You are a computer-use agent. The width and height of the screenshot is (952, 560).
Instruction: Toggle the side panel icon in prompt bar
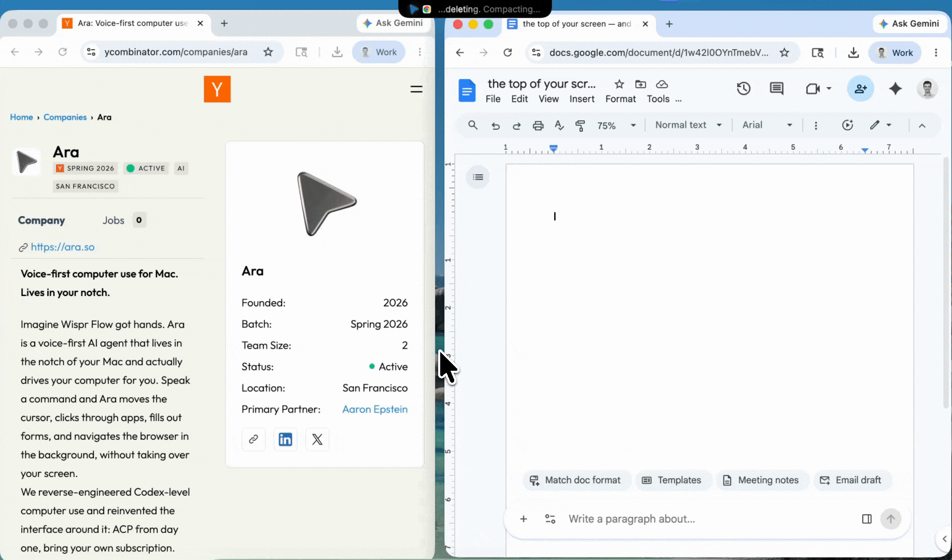pyautogui.click(x=866, y=519)
